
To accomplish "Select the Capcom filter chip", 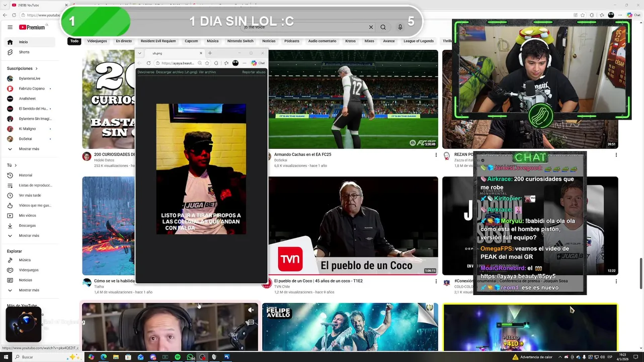I will [191, 41].
